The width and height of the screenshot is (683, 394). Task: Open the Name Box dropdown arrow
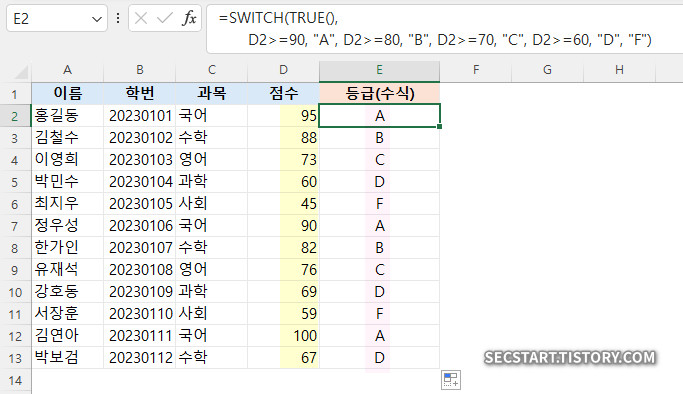(x=97, y=19)
